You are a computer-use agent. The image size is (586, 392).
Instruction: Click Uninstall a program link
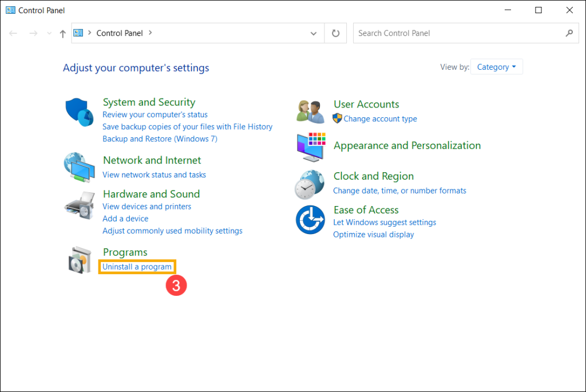(137, 267)
